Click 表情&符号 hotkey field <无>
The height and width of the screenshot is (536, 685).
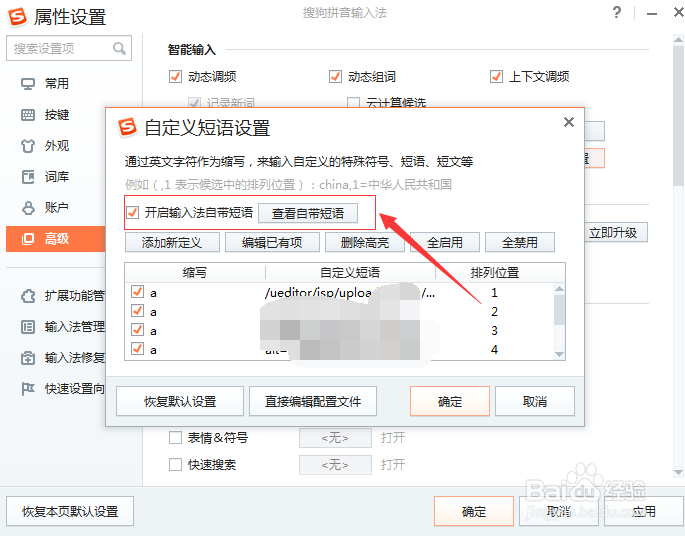point(335,438)
